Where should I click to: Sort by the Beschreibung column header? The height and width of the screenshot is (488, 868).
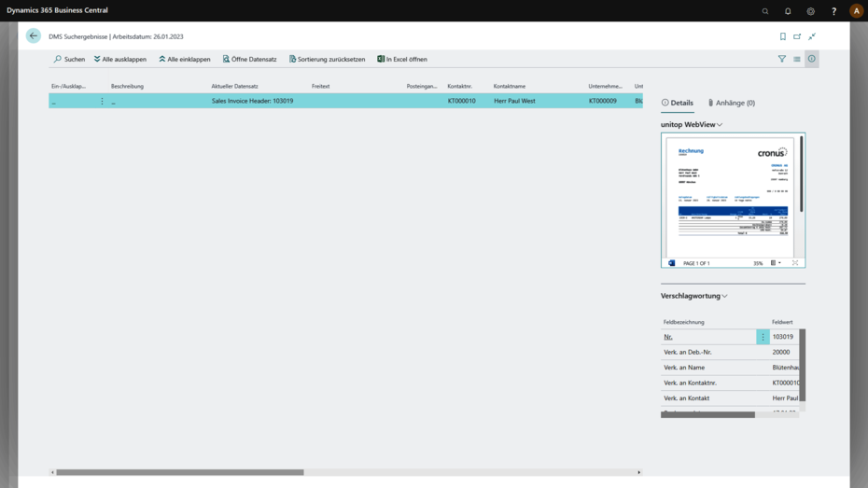[x=127, y=87]
